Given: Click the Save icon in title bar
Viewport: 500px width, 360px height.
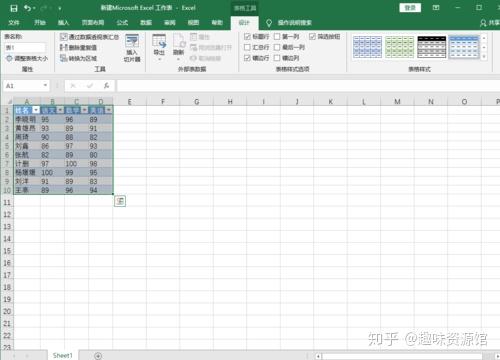Looking at the screenshot, I should [14, 8].
